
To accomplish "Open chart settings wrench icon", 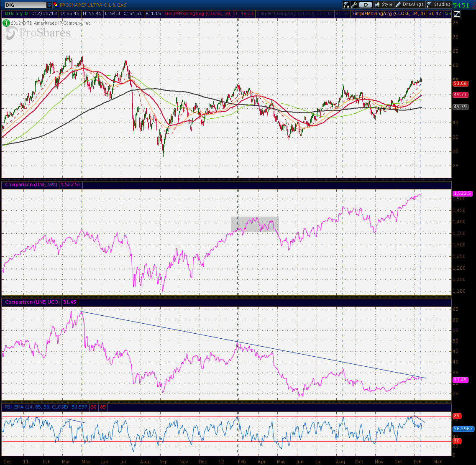I will click(354, 5).
